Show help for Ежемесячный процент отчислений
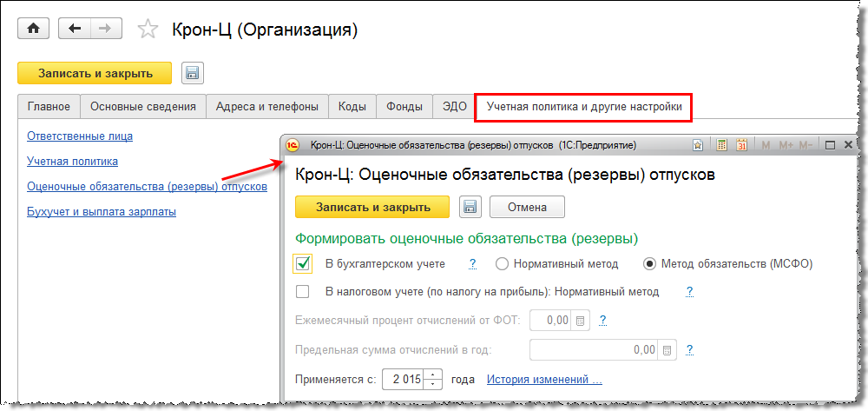The width and height of the screenshot is (868, 411). tap(603, 320)
